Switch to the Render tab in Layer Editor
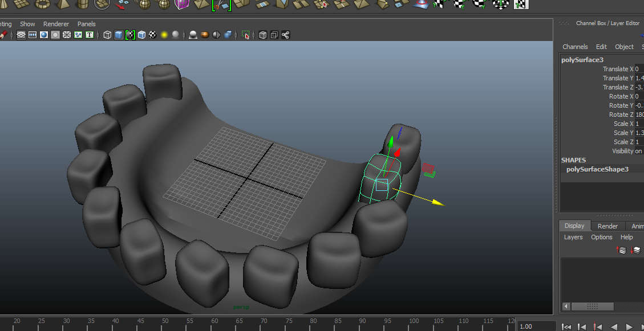 point(607,226)
